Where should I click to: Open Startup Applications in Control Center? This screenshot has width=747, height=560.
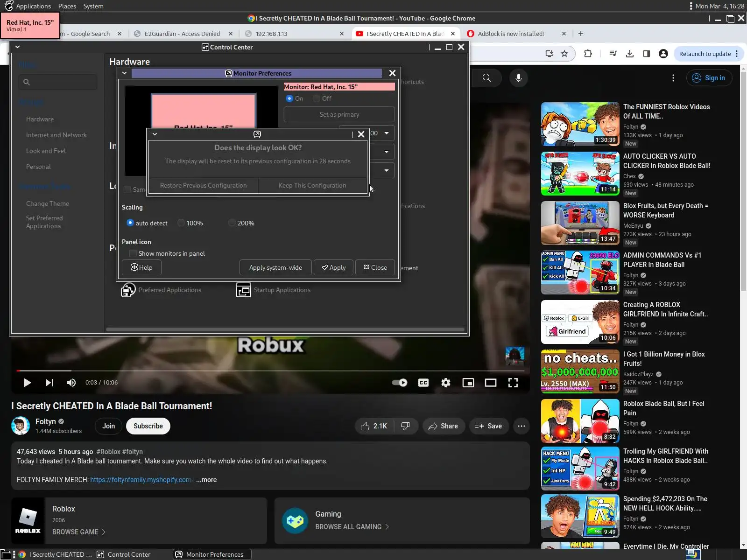coord(273,290)
